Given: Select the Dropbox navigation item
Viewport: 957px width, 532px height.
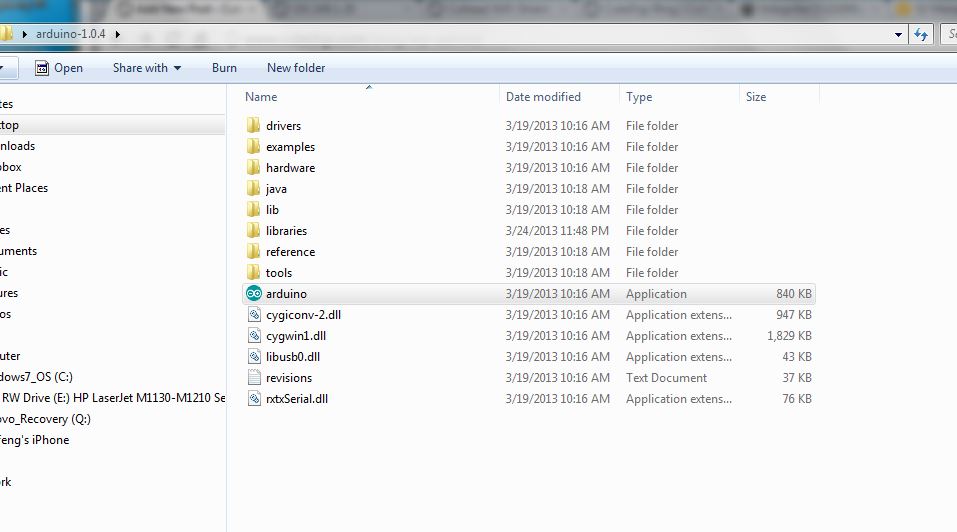Looking at the screenshot, I should click(11, 167).
